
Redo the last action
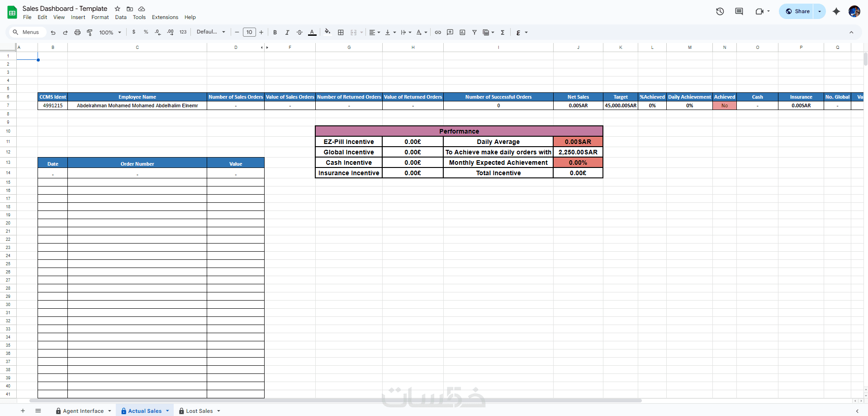(65, 33)
